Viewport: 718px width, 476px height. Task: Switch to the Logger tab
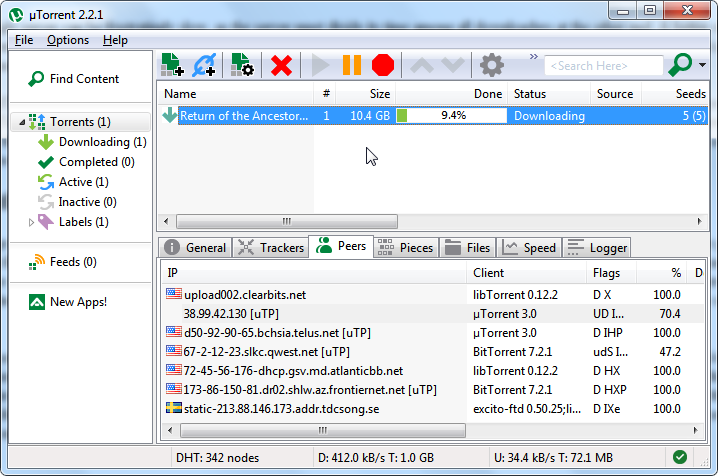597,248
